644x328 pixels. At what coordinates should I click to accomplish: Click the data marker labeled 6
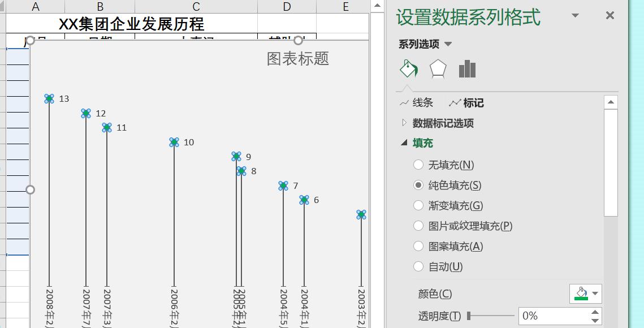[x=304, y=200]
